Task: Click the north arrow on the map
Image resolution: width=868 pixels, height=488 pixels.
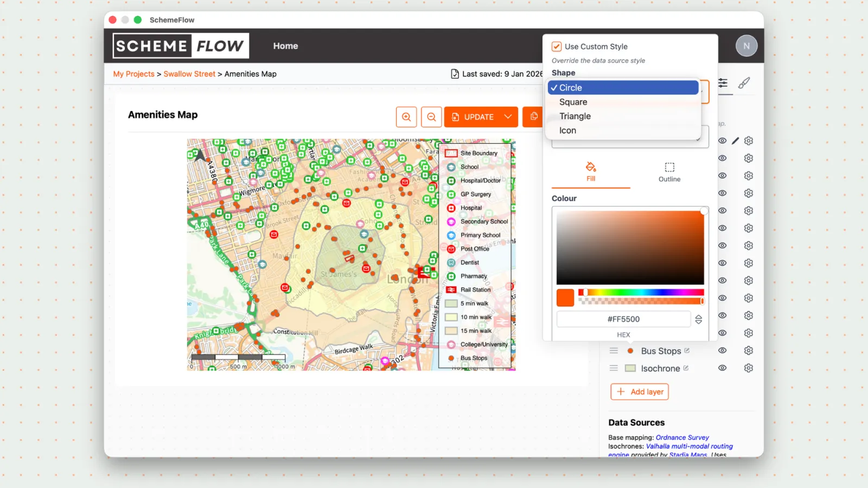Action: 200,156
